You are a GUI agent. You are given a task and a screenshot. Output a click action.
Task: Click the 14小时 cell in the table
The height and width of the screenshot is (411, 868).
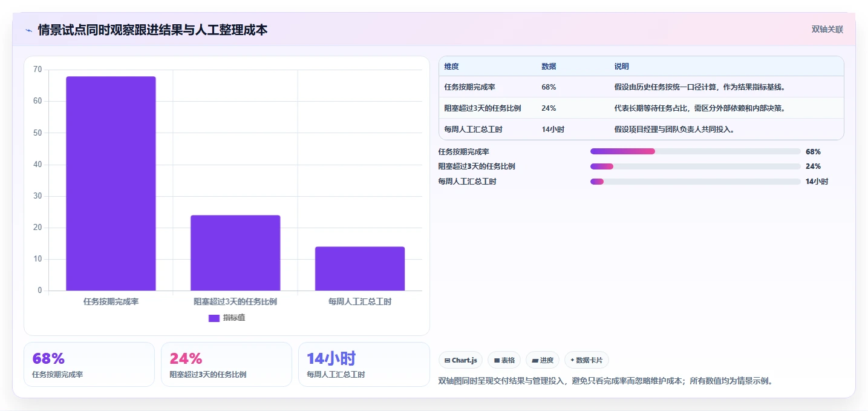coord(553,130)
